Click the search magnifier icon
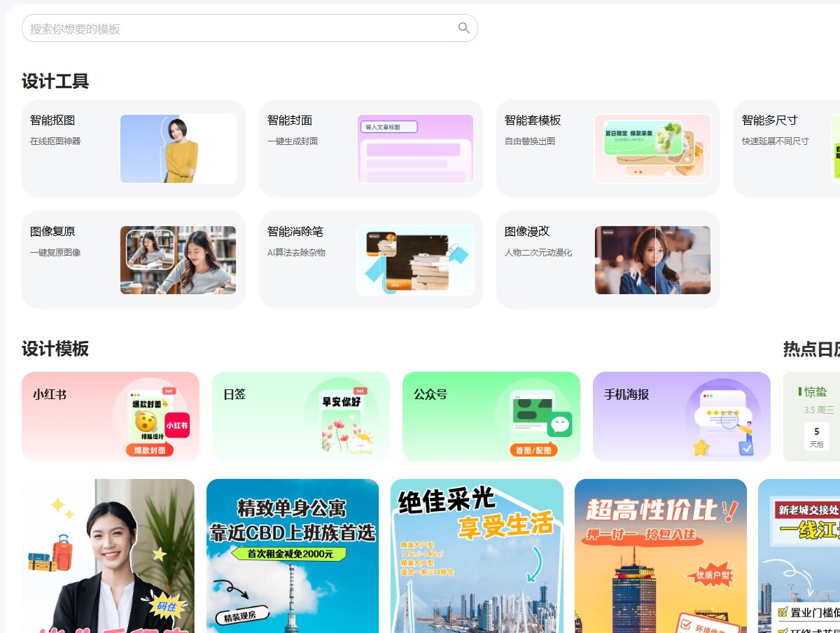 coord(463,28)
